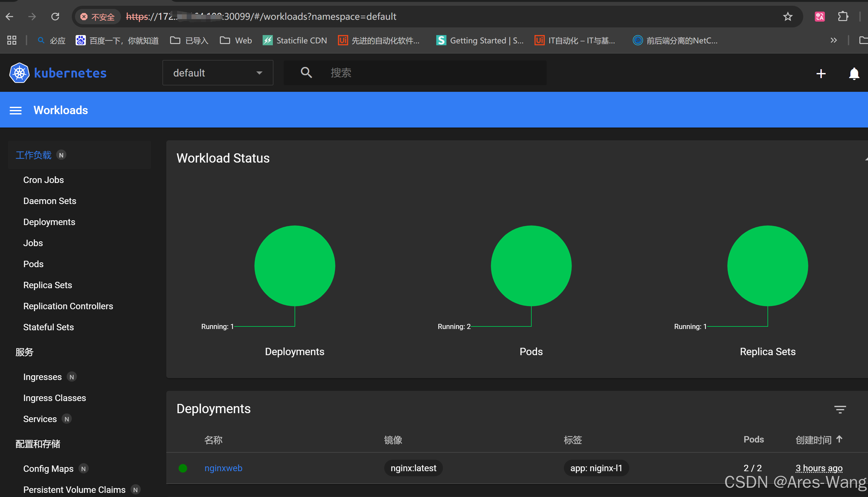Click the green Pods status circle

coord(531,266)
